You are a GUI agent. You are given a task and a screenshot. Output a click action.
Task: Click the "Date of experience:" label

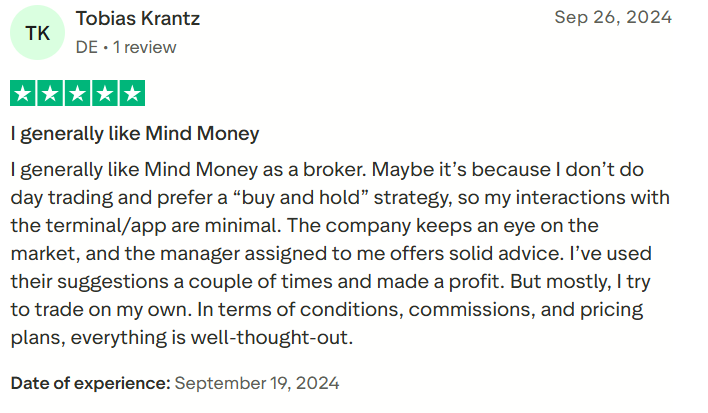point(90,383)
